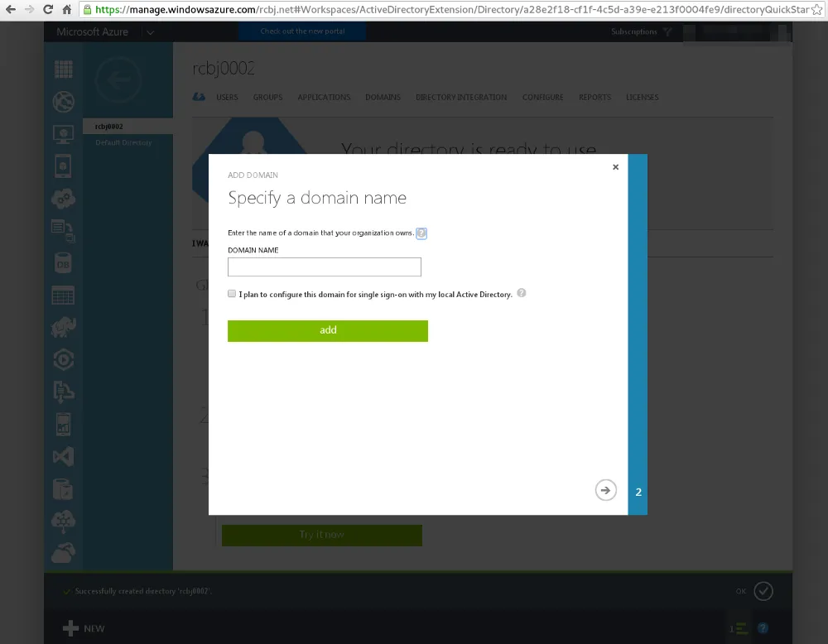Screen dimensions: 828x644
Task: Open the cylinder cache sidebar icon
Action: point(64,489)
